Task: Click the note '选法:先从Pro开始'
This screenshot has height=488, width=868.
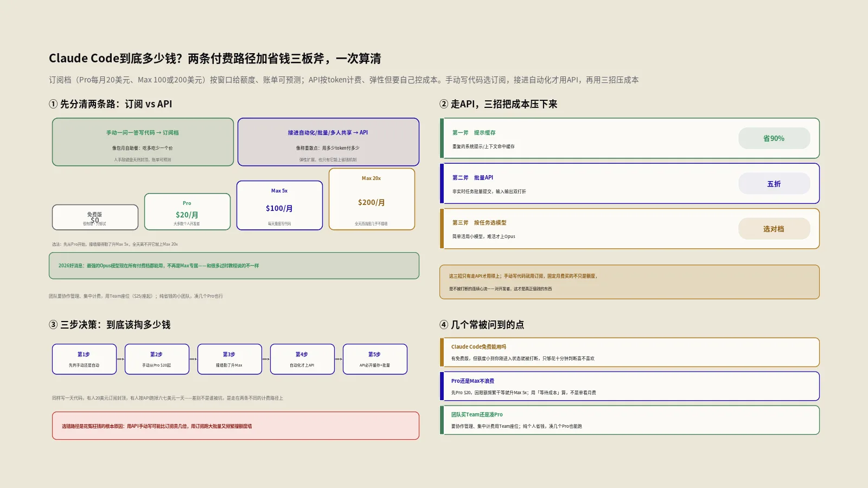Action: pos(115,245)
